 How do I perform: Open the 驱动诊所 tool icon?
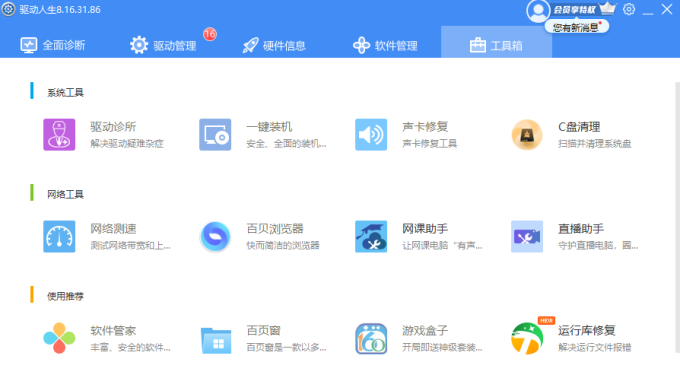(x=59, y=135)
